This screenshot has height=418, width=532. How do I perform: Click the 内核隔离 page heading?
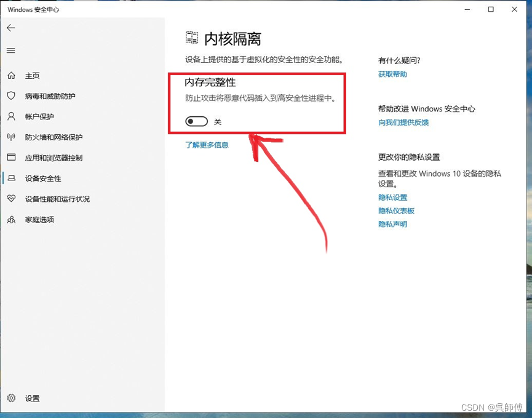click(232, 39)
